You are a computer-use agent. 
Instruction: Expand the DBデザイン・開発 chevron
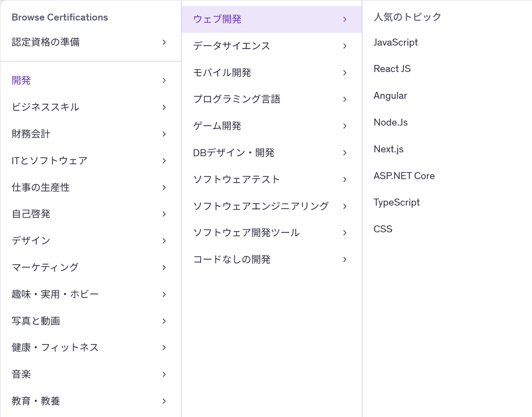click(345, 153)
